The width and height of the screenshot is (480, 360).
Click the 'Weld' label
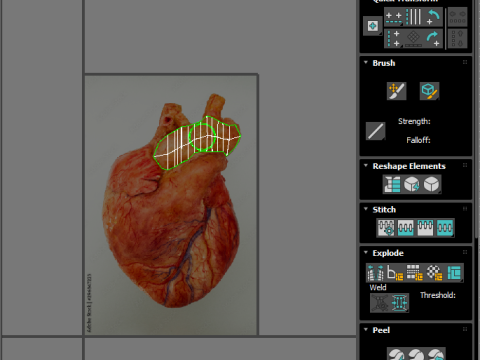pyautogui.click(x=378, y=287)
